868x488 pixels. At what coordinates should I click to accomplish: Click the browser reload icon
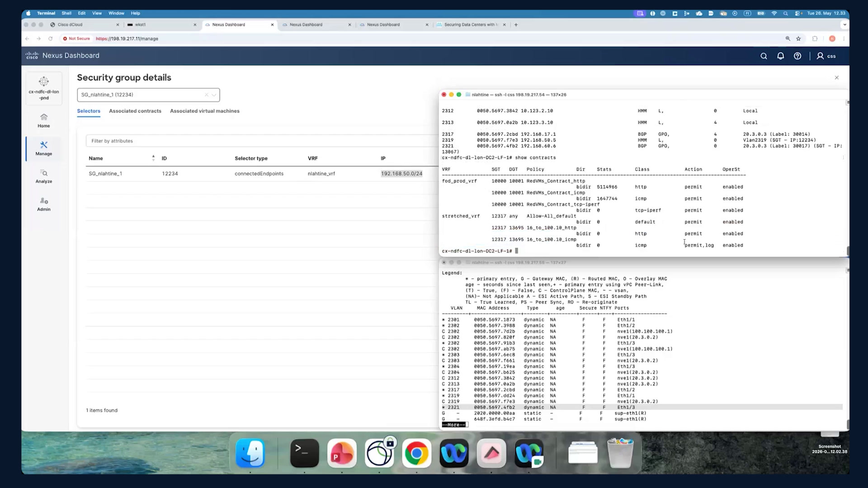[51, 39]
